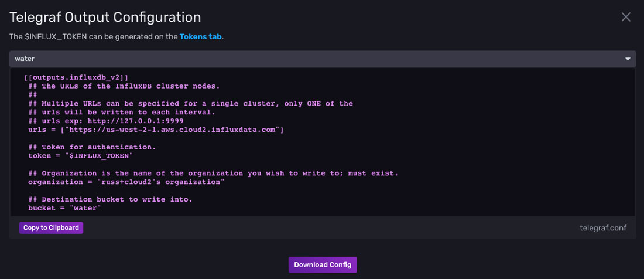Click the telegraf.conf filename label
The width and height of the screenshot is (644, 279).
pos(603,227)
